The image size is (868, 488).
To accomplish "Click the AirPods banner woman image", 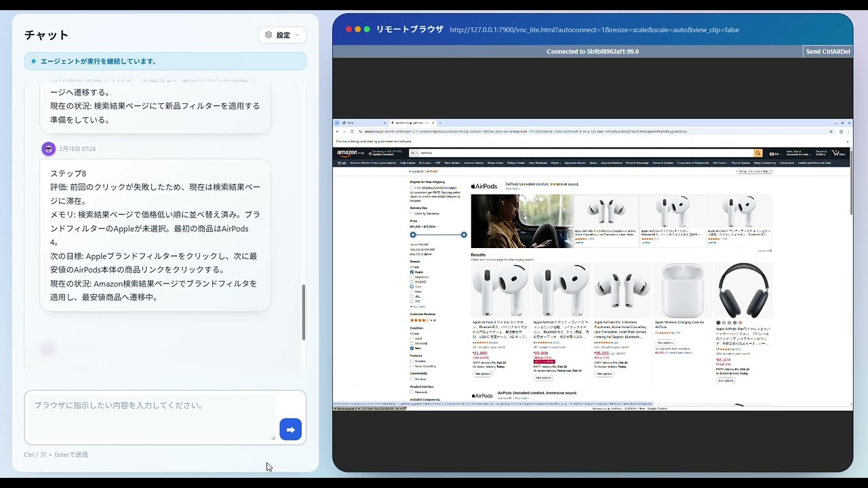I will (x=522, y=221).
